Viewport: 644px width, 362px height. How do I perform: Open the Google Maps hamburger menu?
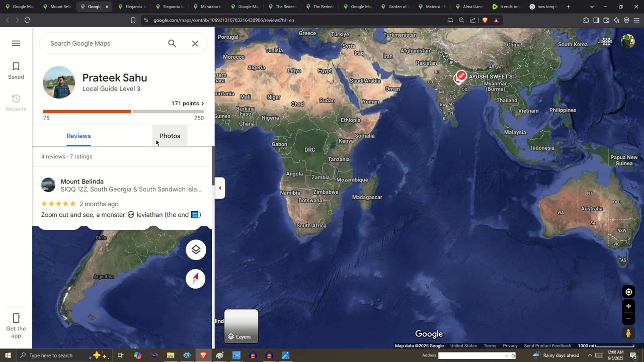(16, 43)
